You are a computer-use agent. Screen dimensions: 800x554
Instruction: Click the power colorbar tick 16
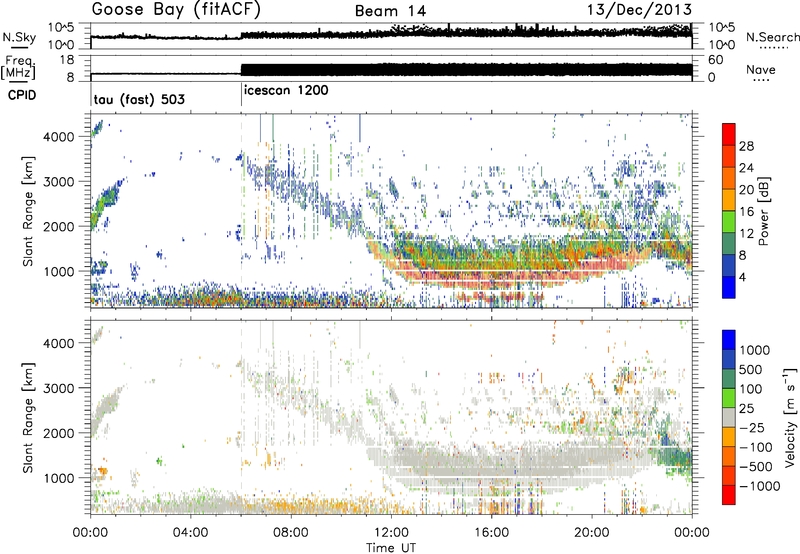746,212
